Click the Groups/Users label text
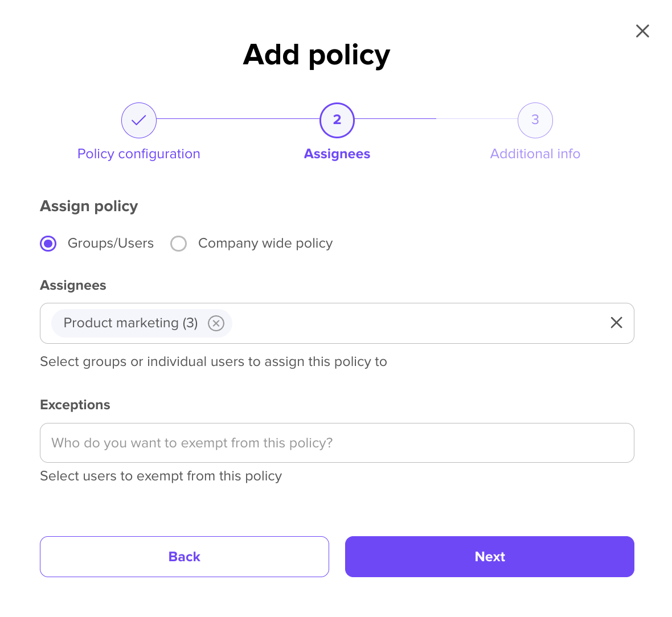This screenshot has width=672, height=617. coord(110,244)
